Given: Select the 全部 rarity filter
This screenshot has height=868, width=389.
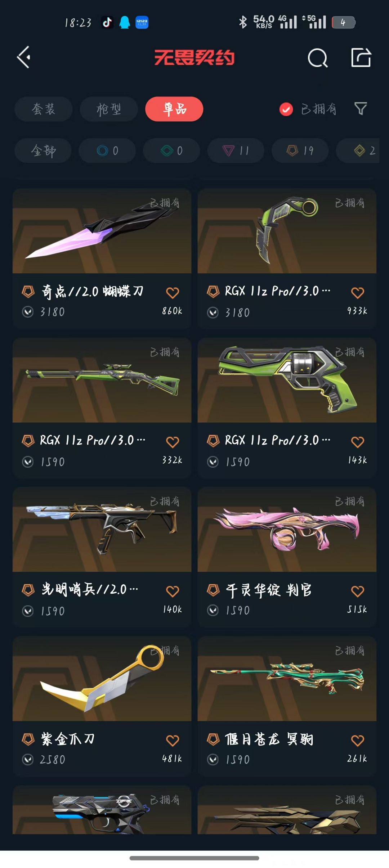Looking at the screenshot, I should (43, 150).
